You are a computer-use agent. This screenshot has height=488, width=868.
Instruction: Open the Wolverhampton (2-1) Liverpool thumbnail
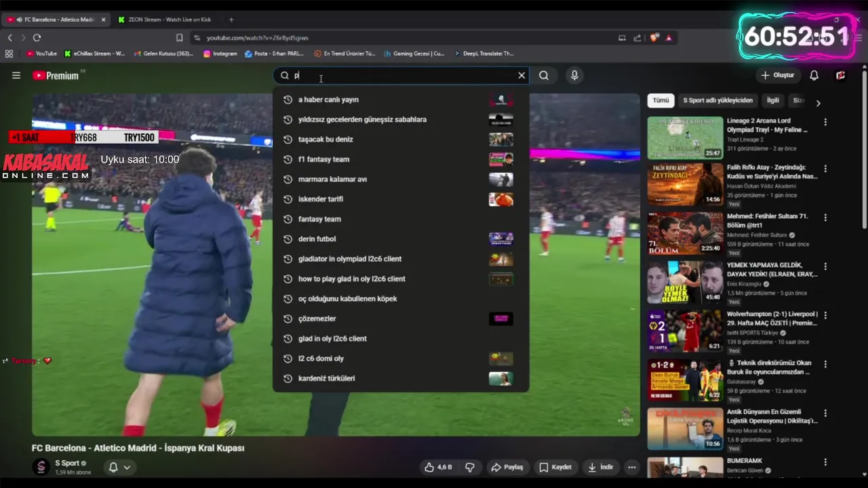pos(685,331)
